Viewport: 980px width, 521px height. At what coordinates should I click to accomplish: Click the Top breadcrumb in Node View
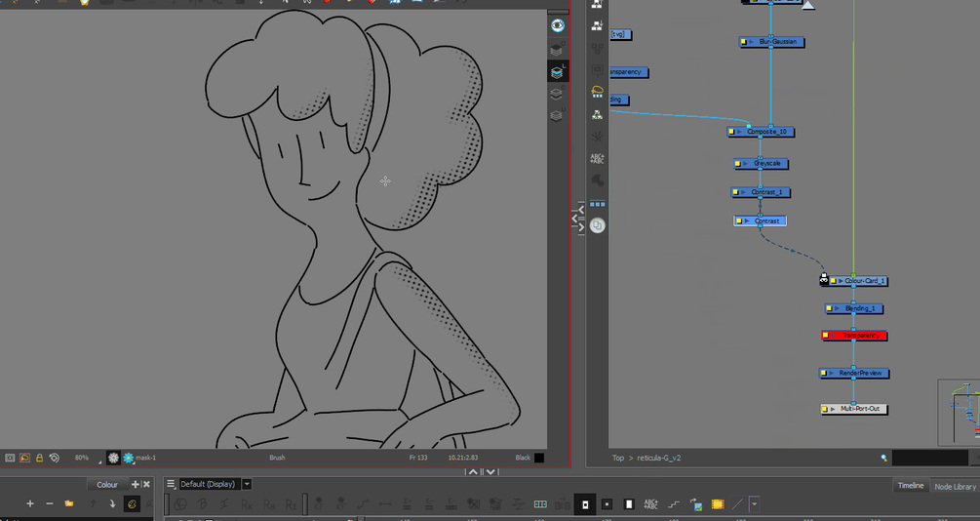tap(617, 458)
